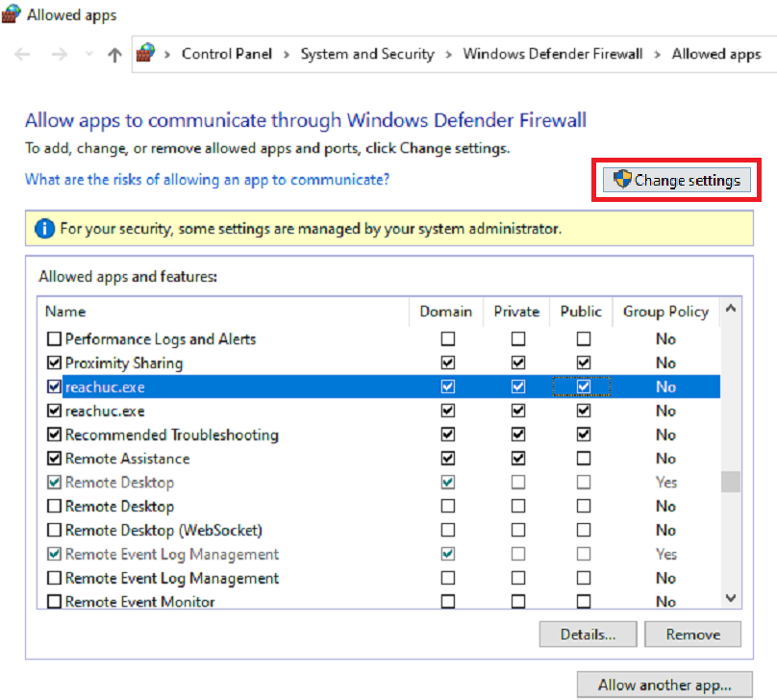Expand the chevron after Windows Defender Firewall

click(657, 54)
